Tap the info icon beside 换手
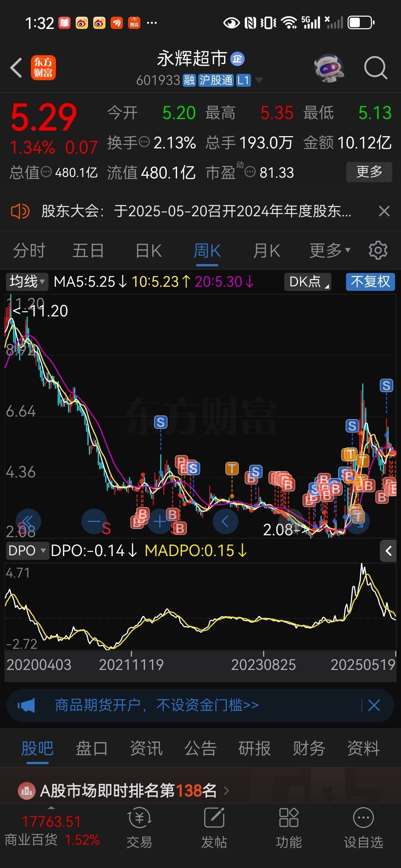The width and height of the screenshot is (401, 868). pyautogui.click(x=144, y=142)
